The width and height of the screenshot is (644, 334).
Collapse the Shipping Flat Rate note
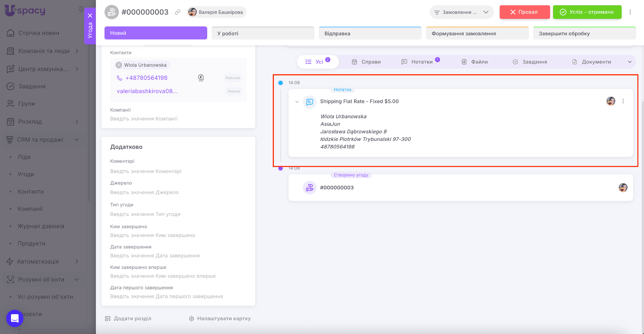click(x=297, y=102)
